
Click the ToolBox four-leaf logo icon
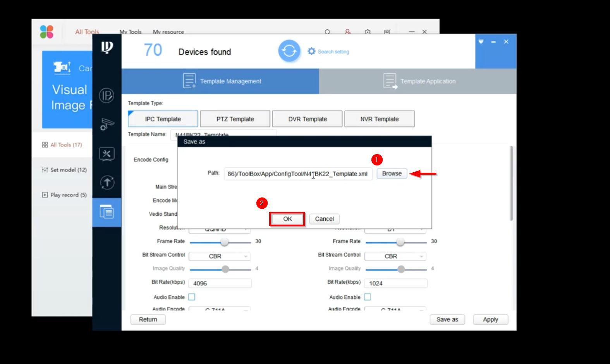[46, 32]
